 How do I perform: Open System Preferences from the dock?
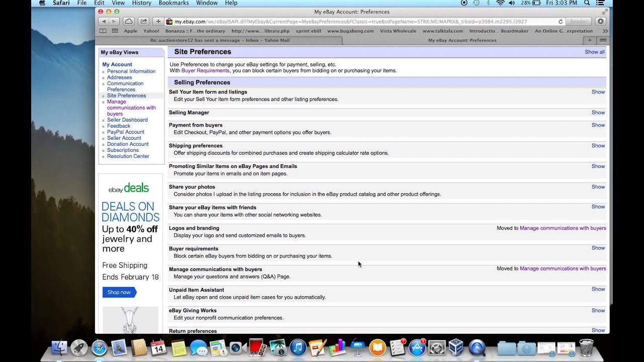pyautogui.click(x=437, y=347)
